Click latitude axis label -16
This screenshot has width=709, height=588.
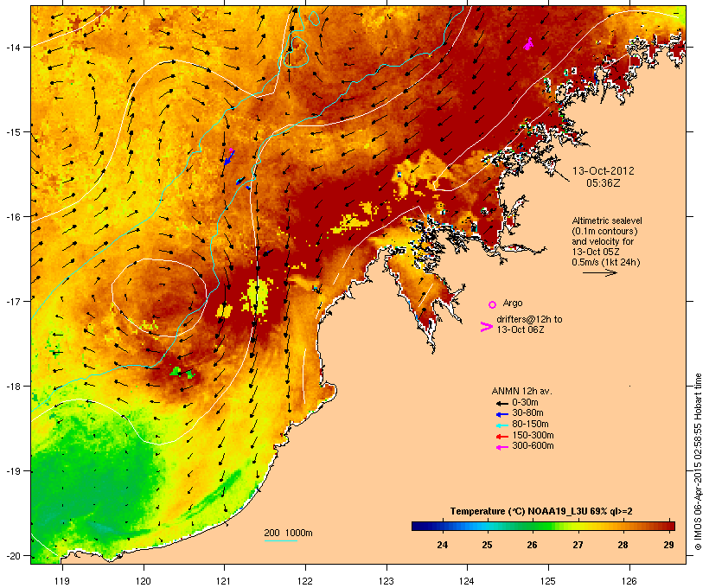click(13, 217)
